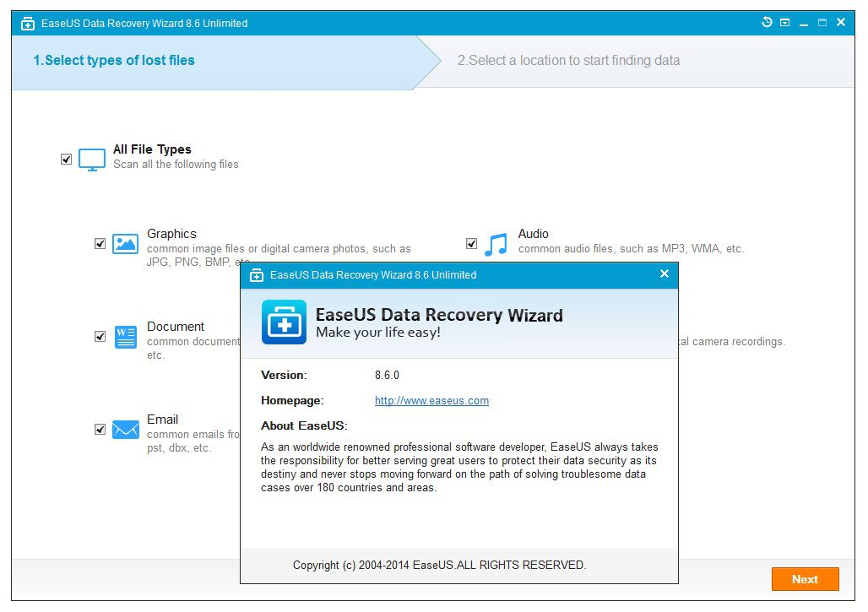Click the 'Graphics' label

click(x=171, y=234)
